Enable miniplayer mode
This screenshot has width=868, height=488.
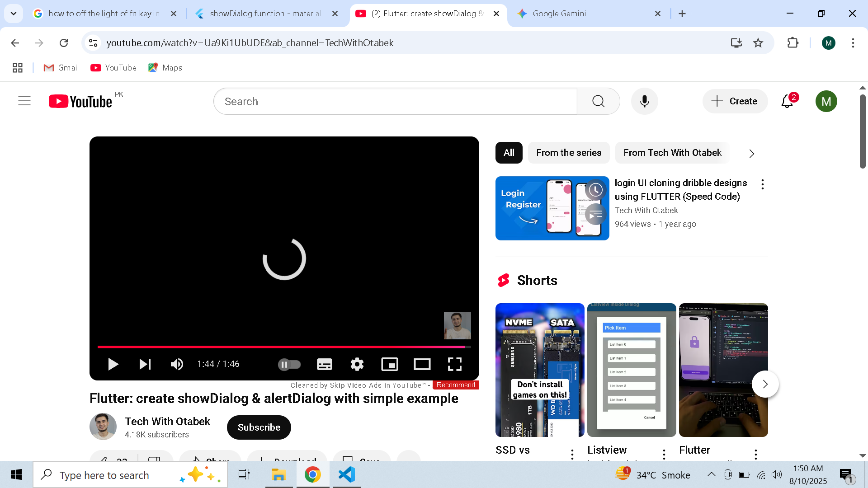pyautogui.click(x=390, y=364)
